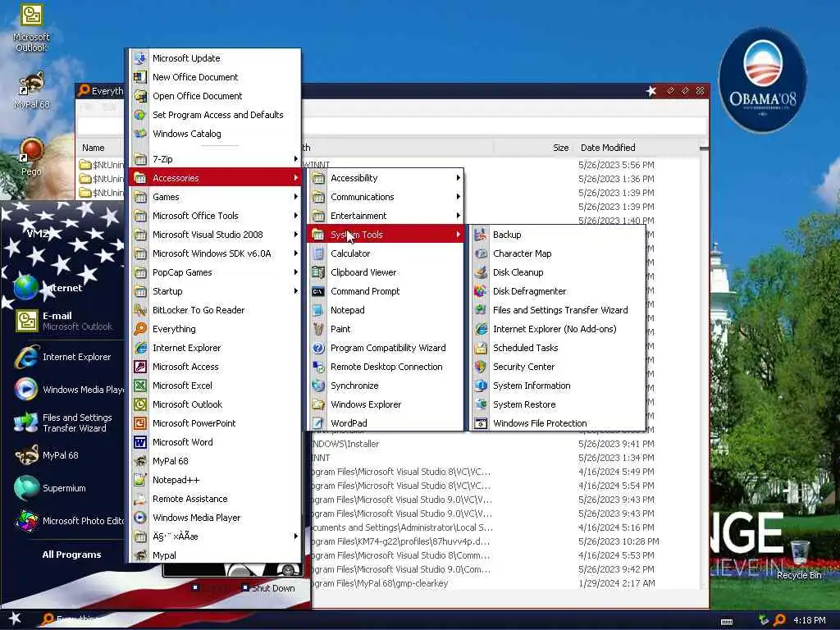The height and width of the screenshot is (630, 840).
Task: Select Microsoft Update menu entry
Action: (x=215, y=58)
